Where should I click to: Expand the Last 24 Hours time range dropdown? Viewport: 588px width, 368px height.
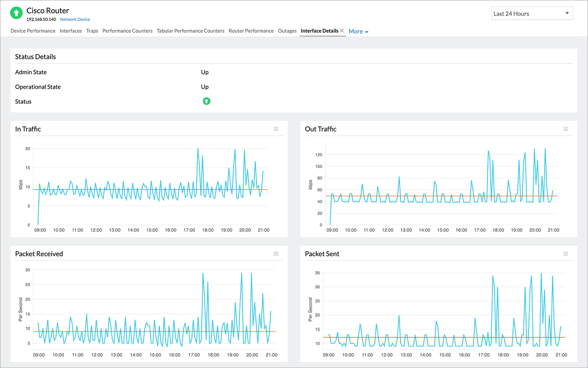point(532,13)
